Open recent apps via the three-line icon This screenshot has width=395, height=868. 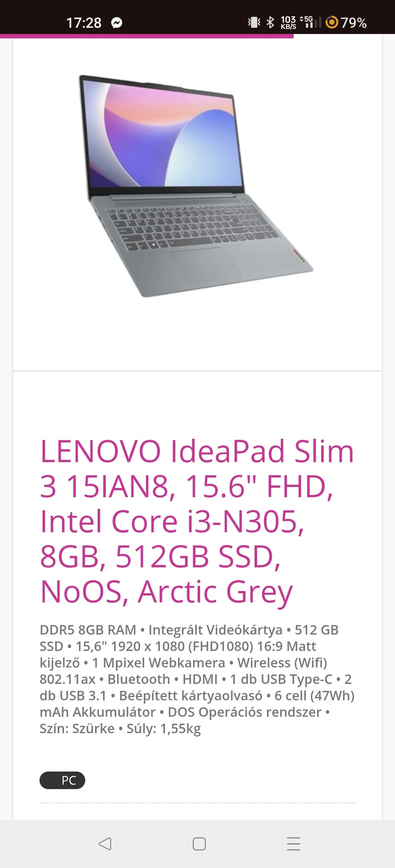coord(294,843)
